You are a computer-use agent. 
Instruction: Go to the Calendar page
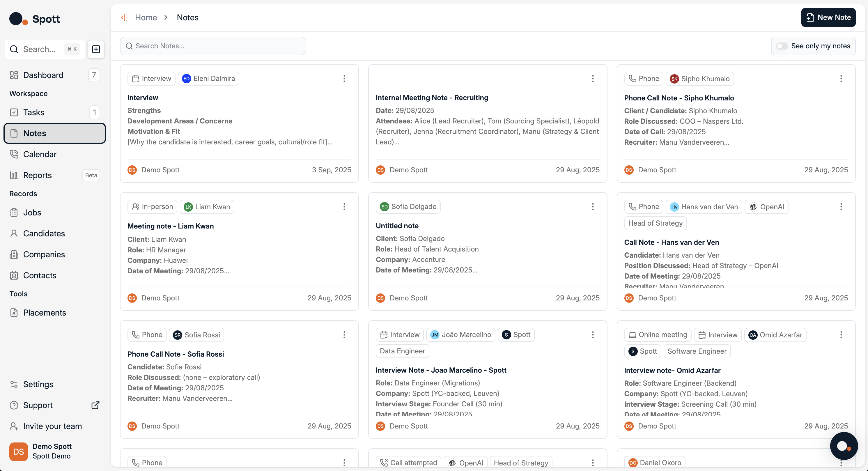point(39,154)
